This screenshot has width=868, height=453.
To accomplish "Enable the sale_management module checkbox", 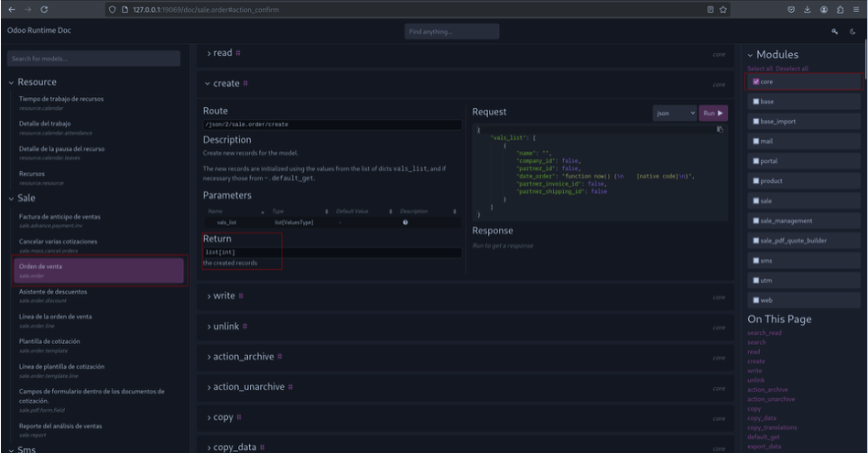I will 755,221.
